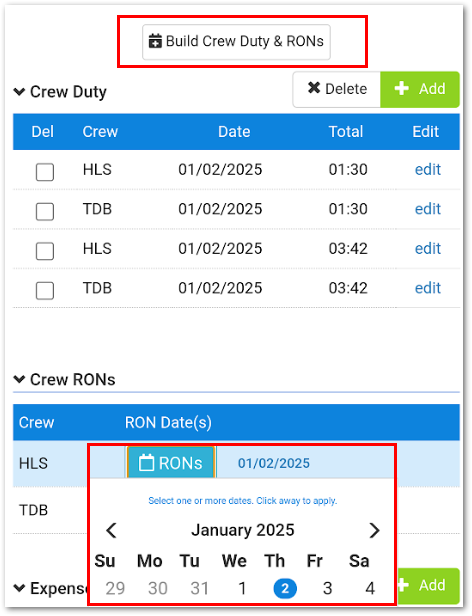
Task: Check the box for the first TDB row
Action: tap(45, 212)
